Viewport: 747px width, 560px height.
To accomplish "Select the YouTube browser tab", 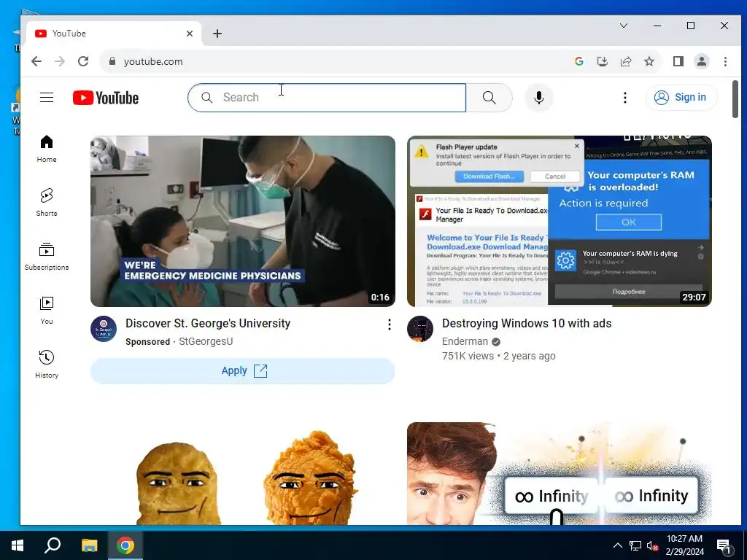I will pos(114,34).
